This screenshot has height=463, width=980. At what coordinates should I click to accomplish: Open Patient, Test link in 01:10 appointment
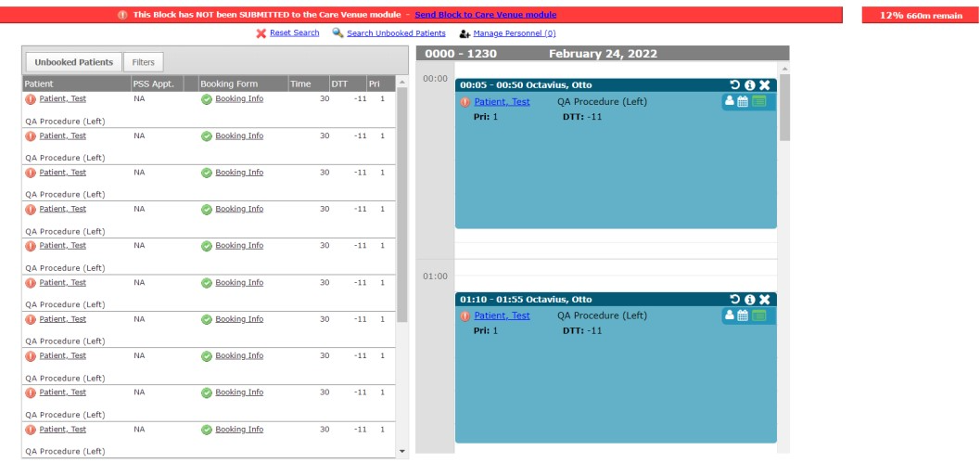click(502, 316)
